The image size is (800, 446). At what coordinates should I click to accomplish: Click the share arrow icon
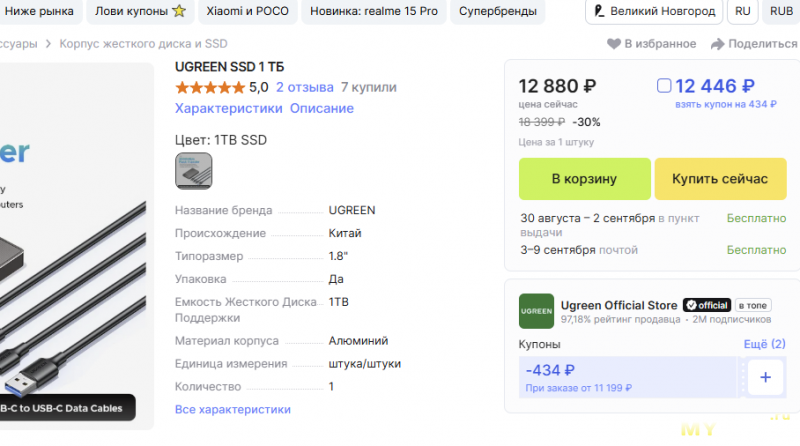pos(717,44)
